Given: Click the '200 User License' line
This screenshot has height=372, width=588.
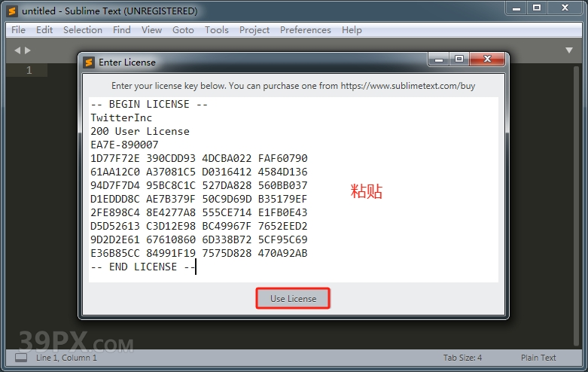Looking at the screenshot, I should click(140, 131).
